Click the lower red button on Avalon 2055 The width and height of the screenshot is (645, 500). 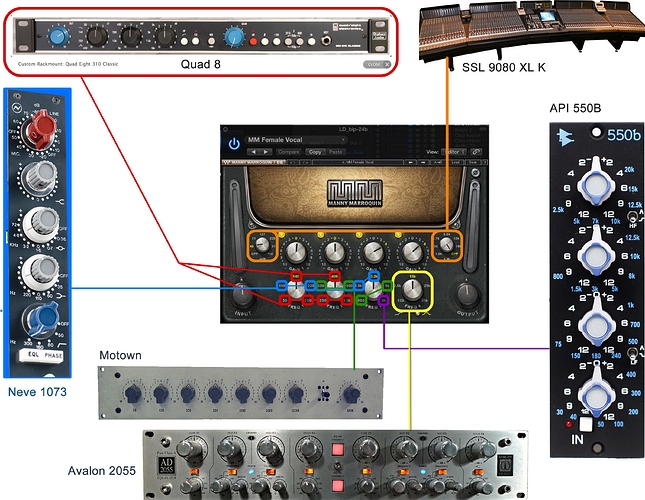coord(337,486)
